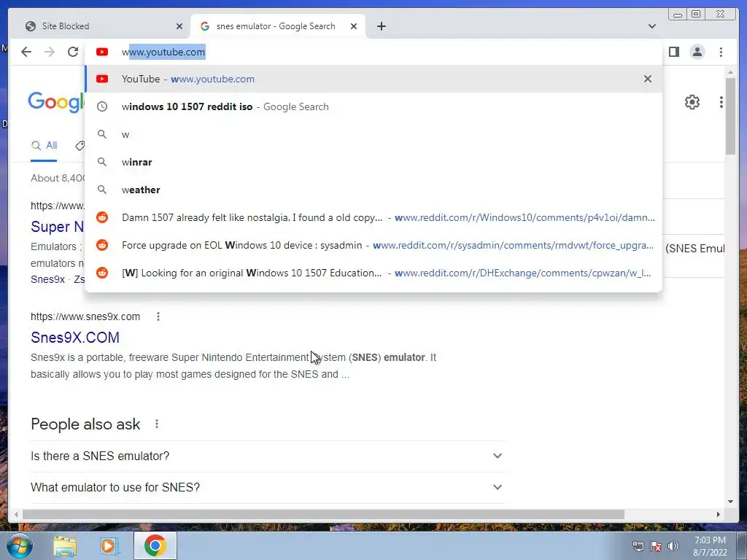This screenshot has height=560, width=747.
Task: Select the snes emulator - Google Search tab
Action: coord(277,26)
